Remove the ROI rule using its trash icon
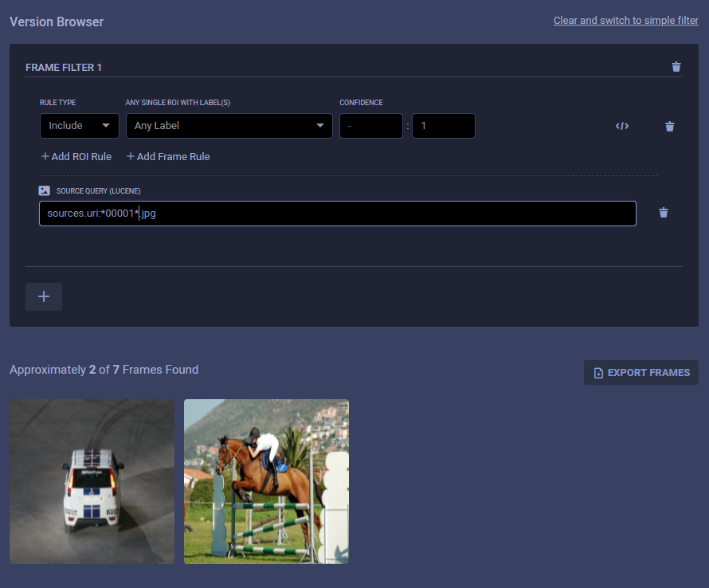 pos(670,126)
